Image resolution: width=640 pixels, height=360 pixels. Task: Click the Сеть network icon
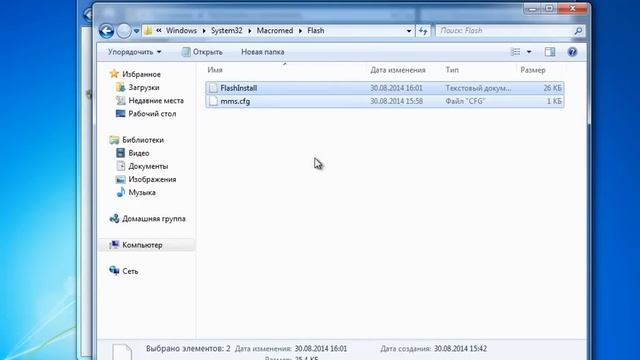114,271
